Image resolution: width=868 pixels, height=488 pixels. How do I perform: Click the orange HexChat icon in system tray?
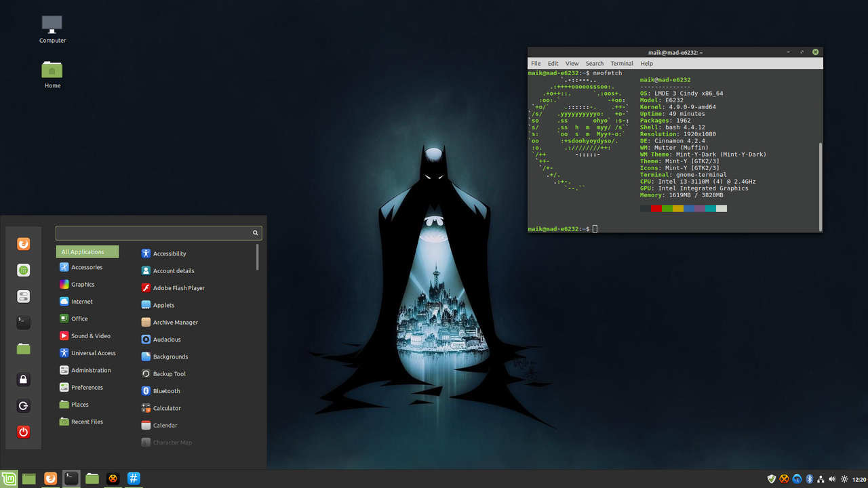click(784, 479)
